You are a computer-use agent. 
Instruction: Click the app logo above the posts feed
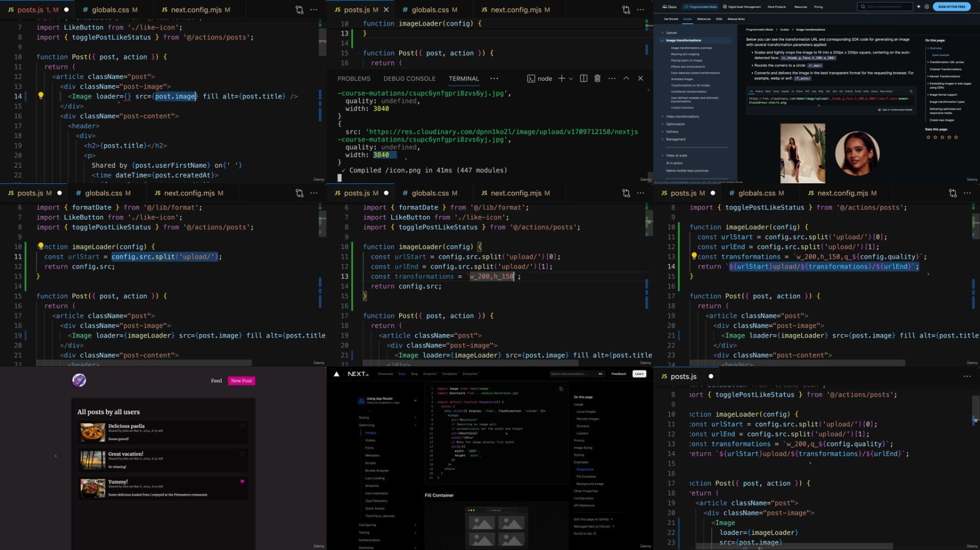pyautogui.click(x=79, y=380)
